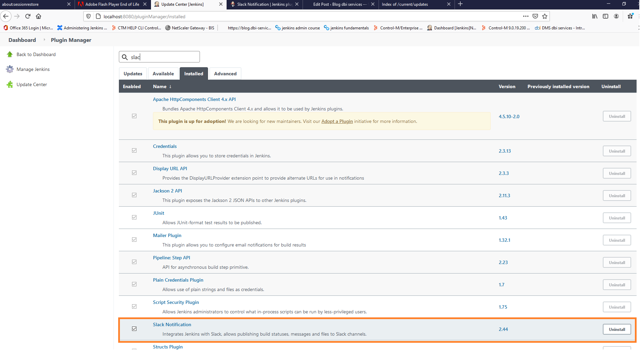Open the browser home page icon
Image resolution: width=643 pixels, height=364 pixels.
[38, 16]
